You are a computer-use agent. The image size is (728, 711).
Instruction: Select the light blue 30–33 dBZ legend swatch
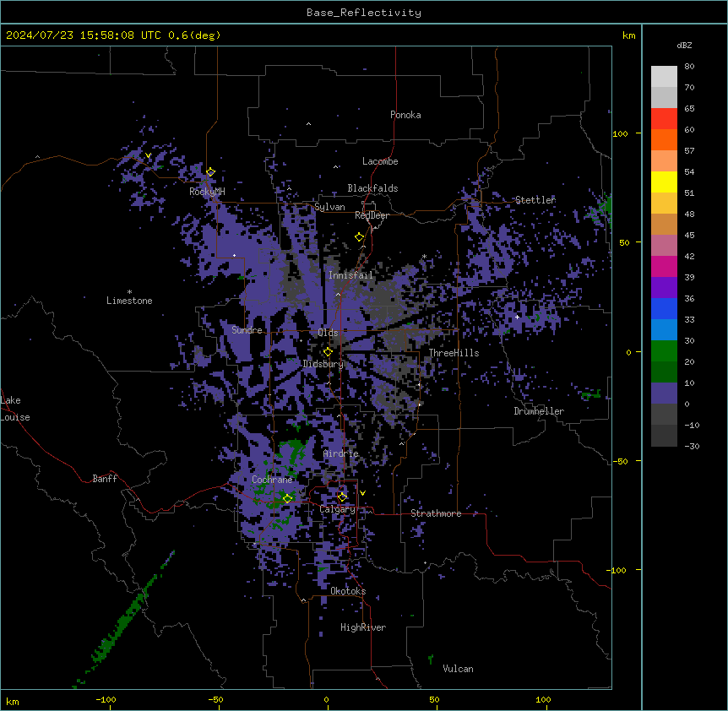coord(664,330)
